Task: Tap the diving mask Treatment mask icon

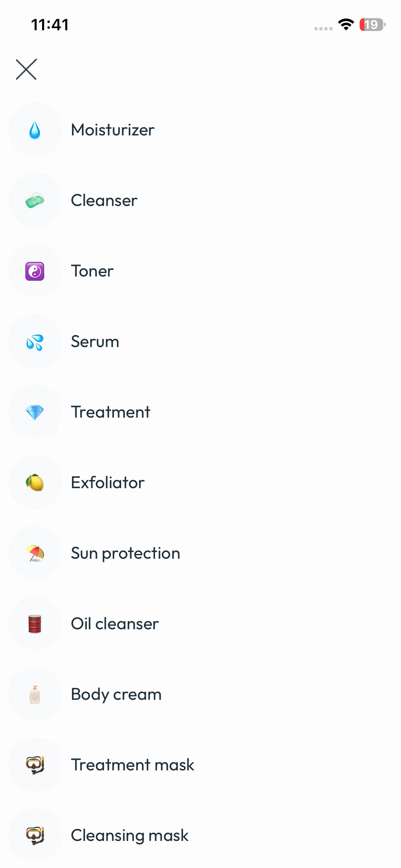Action: point(35,765)
